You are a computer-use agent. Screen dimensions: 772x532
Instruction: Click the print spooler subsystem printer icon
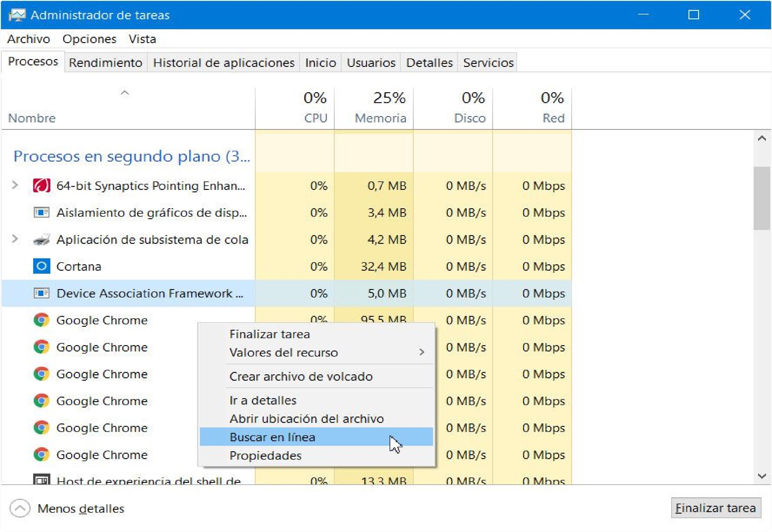pos(41,239)
